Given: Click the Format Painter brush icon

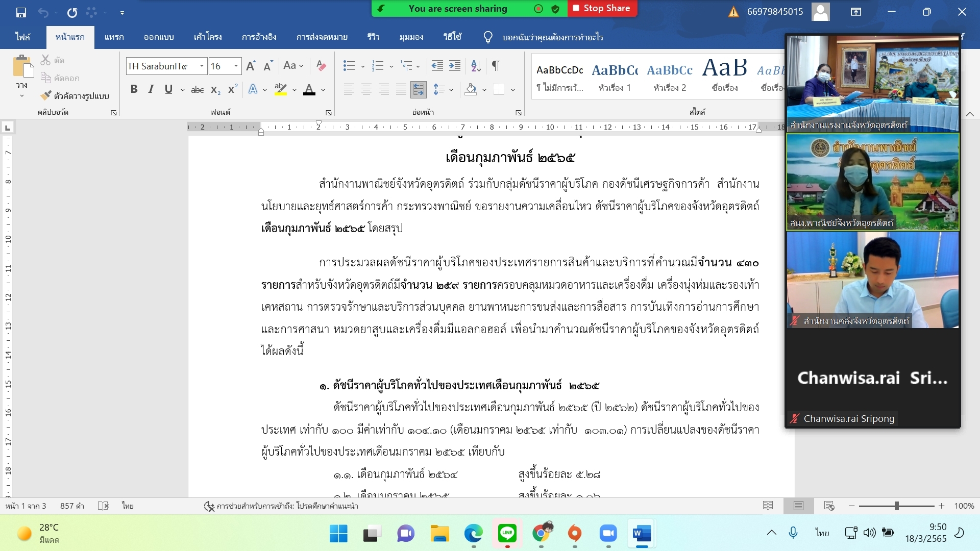Looking at the screenshot, I should tap(46, 95).
